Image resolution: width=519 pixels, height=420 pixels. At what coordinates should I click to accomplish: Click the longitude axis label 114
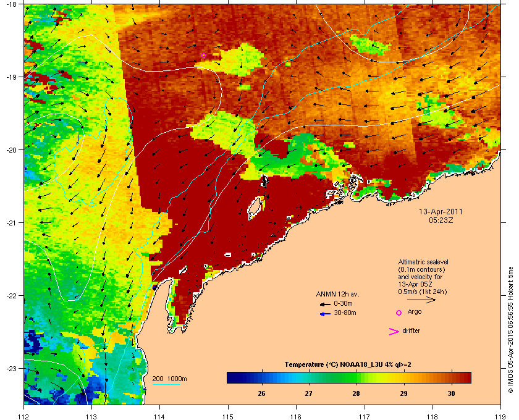pyautogui.click(x=159, y=416)
